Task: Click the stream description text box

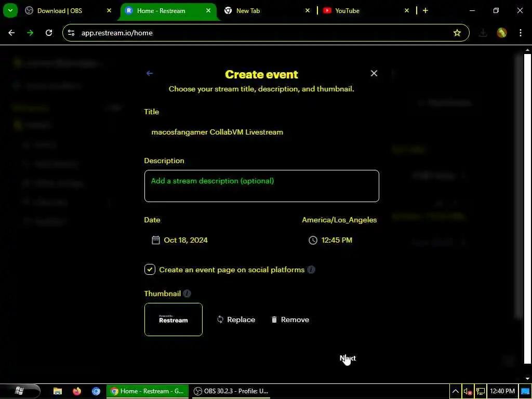Action: tap(262, 186)
